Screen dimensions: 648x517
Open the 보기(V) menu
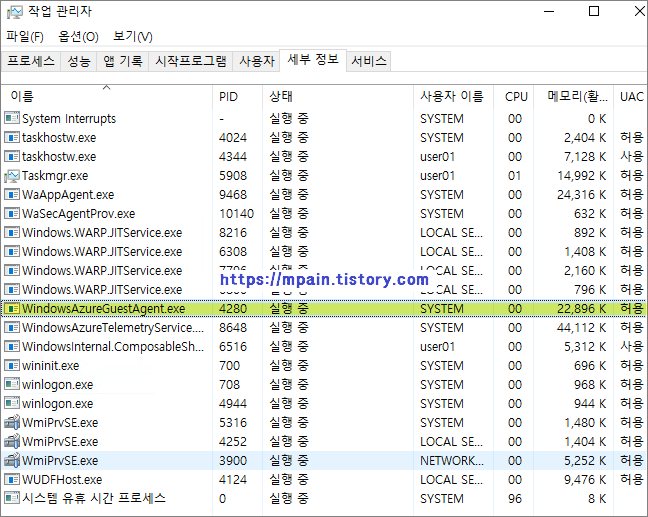pos(133,36)
